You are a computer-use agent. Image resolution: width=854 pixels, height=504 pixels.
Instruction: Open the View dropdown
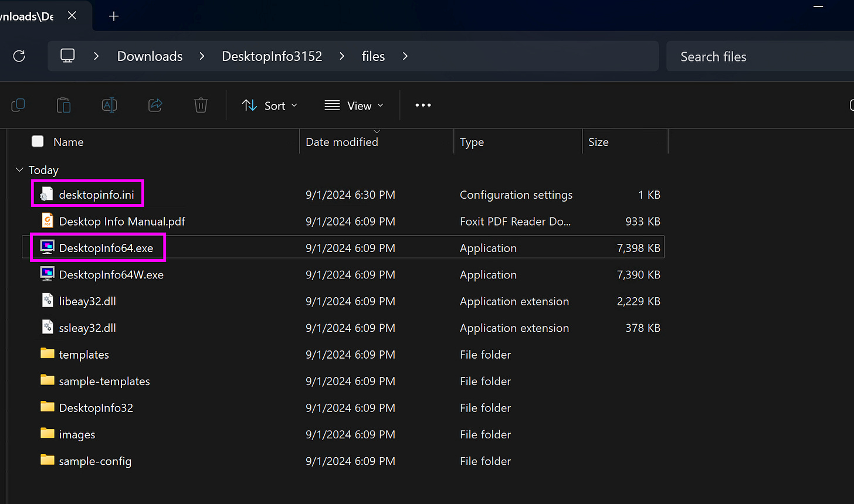tap(353, 105)
